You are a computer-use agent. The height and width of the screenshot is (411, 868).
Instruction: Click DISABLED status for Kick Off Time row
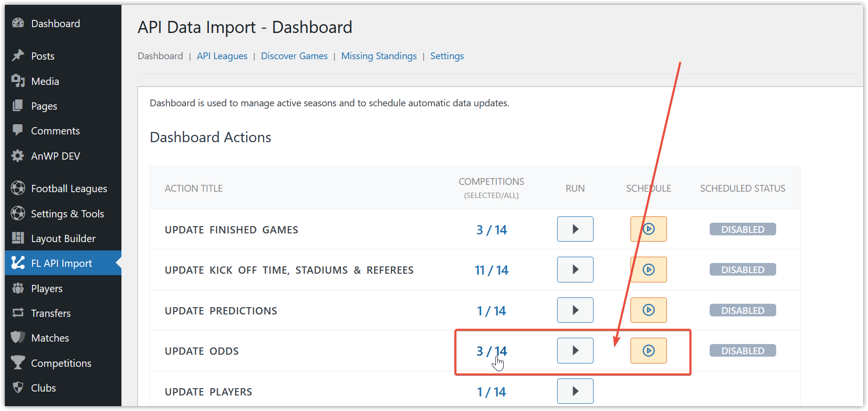743,269
